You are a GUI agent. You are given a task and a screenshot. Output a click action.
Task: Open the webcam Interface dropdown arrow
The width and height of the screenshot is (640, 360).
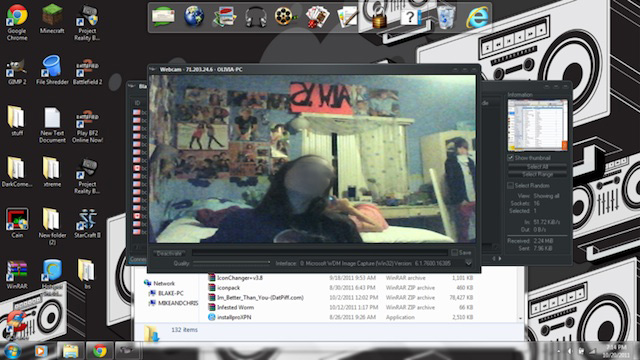[469, 263]
